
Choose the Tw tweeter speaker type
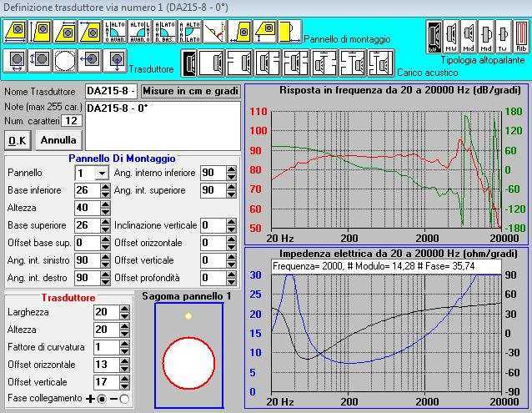click(x=503, y=37)
